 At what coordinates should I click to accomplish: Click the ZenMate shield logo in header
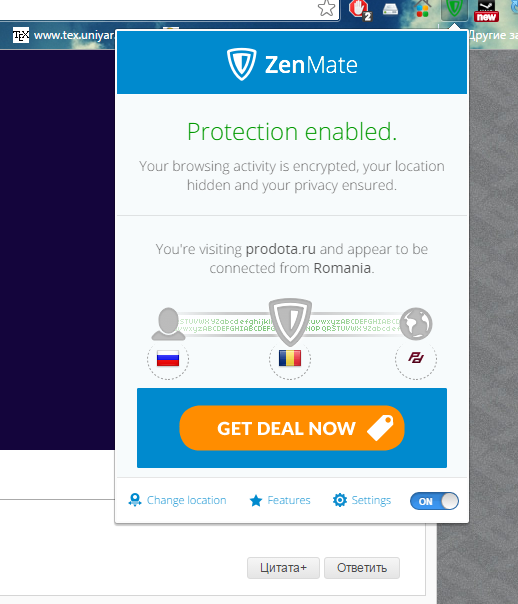pos(241,64)
